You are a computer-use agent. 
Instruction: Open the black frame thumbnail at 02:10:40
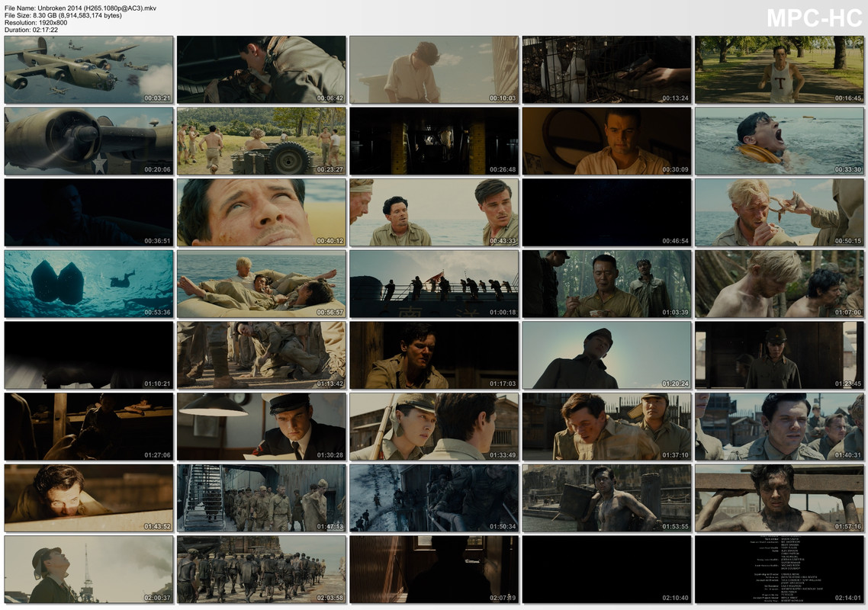point(606,570)
